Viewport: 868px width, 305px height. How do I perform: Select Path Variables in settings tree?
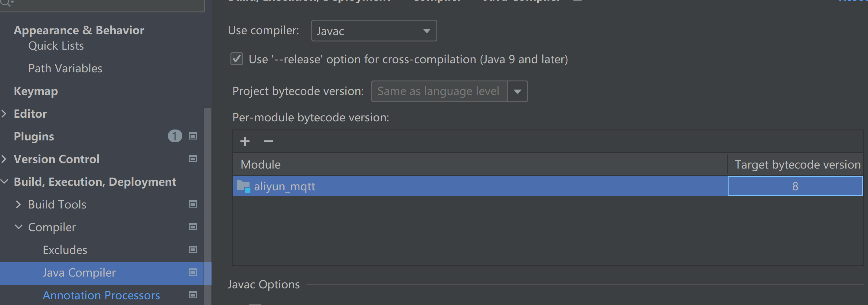[65, 68]
